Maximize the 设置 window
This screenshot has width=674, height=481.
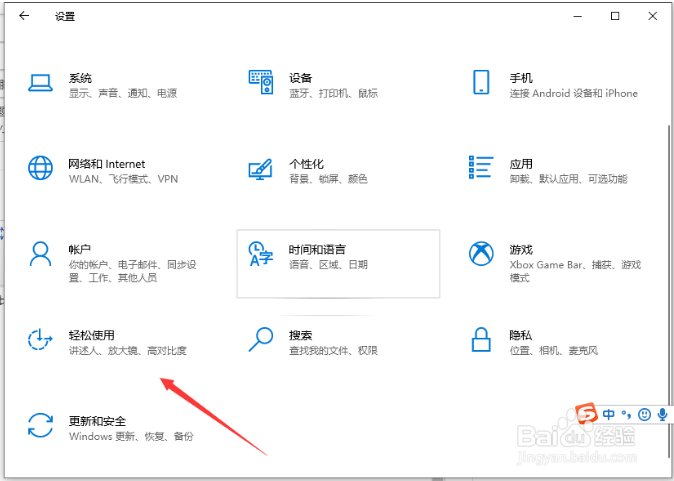pos(615,16)
